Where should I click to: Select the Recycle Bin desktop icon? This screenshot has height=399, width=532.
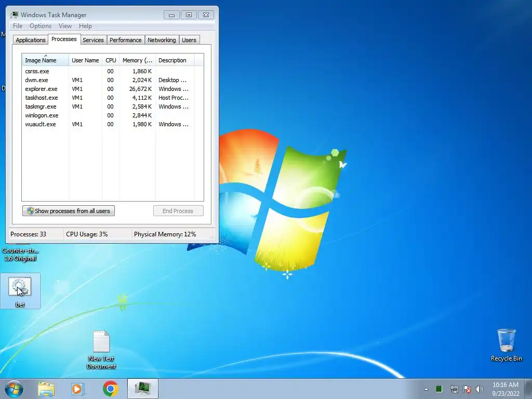click(506, 345)
